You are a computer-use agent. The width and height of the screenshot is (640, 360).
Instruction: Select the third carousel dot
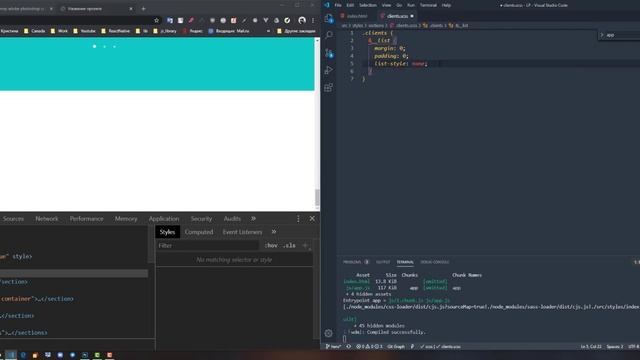coord(114,47)
